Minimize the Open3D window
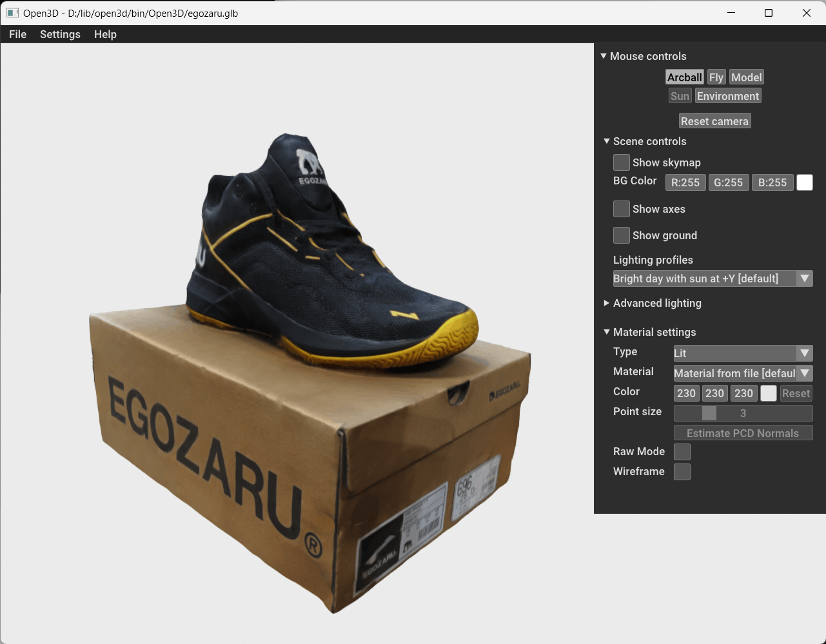 [x=731, y=13]
